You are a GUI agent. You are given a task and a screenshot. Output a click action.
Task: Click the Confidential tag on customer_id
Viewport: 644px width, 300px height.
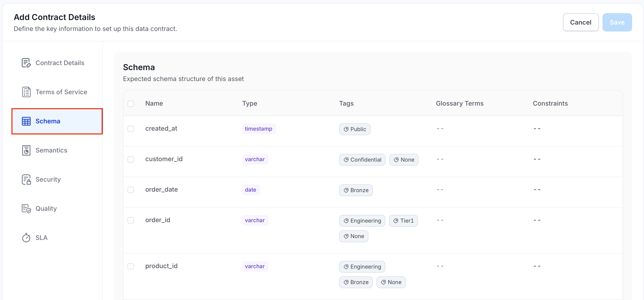[x=362, y=160]
